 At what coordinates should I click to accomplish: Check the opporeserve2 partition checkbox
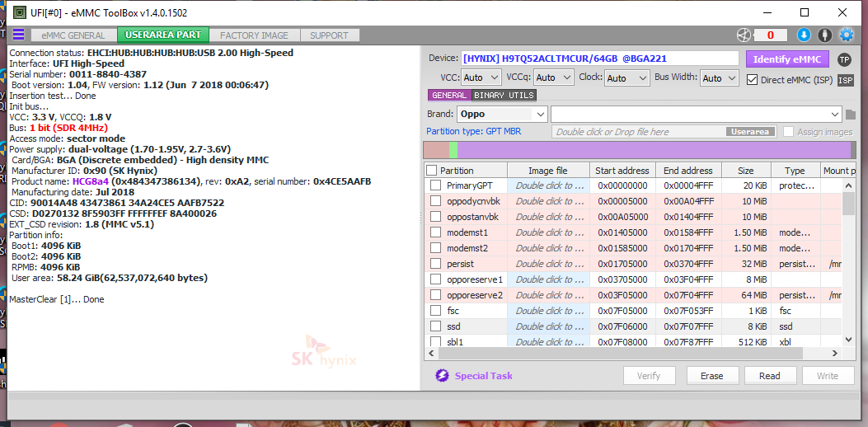click(436, 294)
